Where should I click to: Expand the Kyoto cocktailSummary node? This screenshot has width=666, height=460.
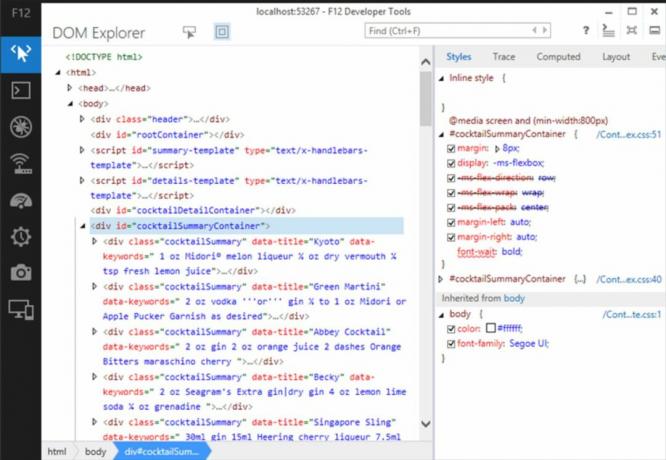94,241
